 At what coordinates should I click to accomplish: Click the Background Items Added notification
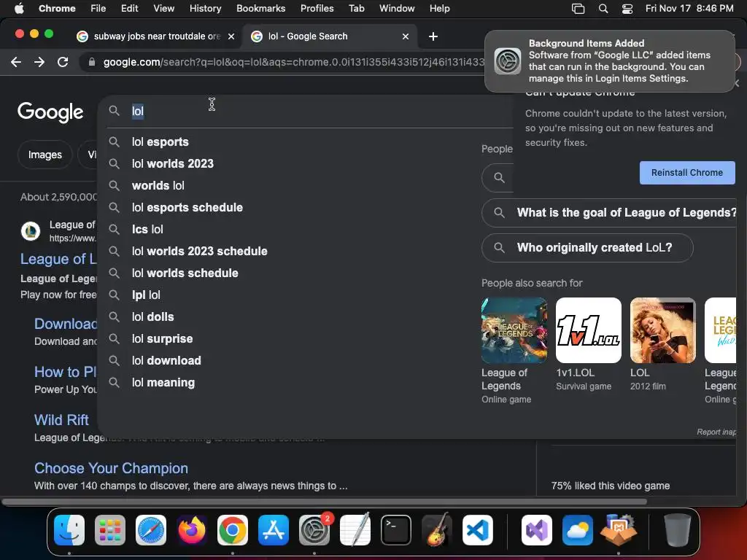point(610,61)
